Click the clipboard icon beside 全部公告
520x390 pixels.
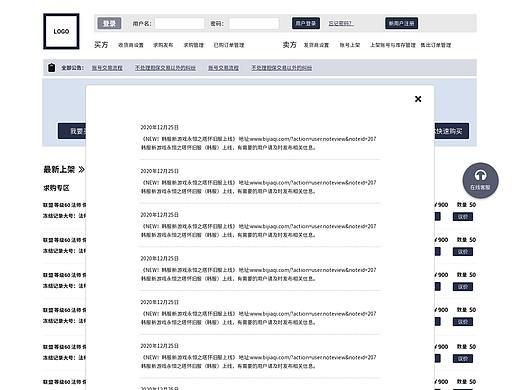[51, 68]
